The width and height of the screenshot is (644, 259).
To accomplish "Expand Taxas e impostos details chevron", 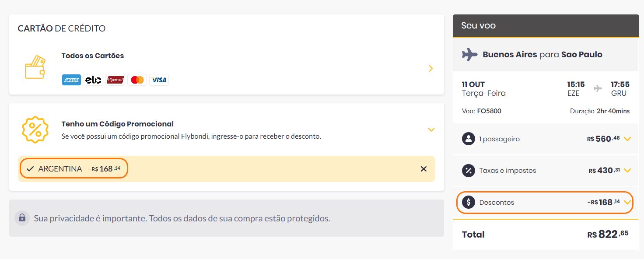I will coord(627,171).
